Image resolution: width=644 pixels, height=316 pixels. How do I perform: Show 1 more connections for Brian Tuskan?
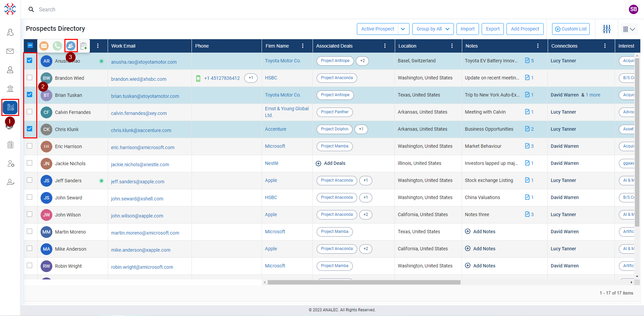coord(593,95)
